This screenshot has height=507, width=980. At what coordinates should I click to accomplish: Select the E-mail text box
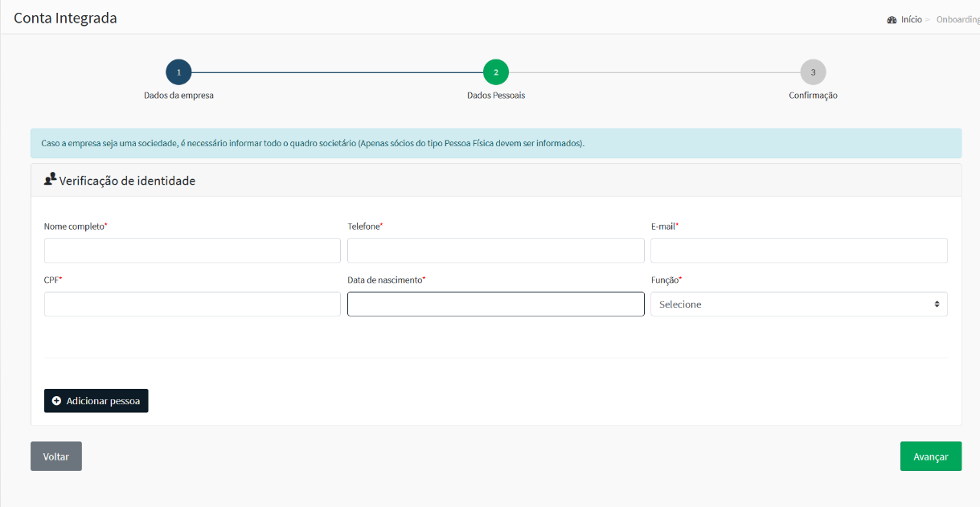[x=798, y=251]
